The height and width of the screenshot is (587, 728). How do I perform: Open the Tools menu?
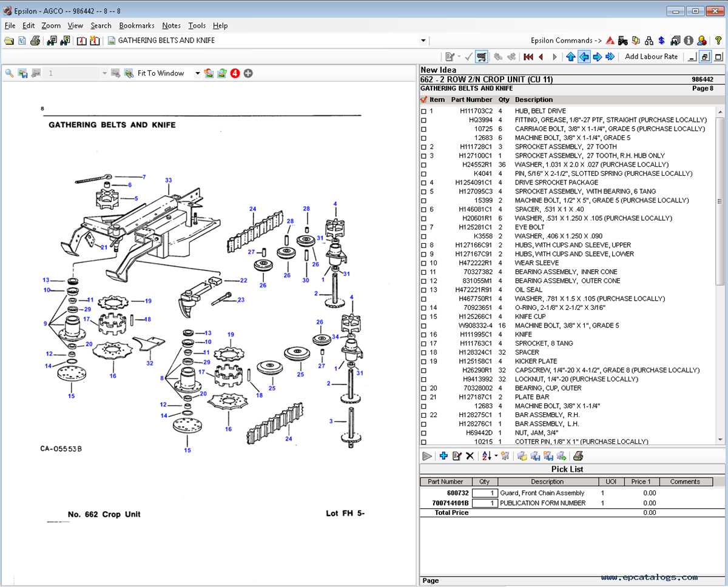[197, 25]
